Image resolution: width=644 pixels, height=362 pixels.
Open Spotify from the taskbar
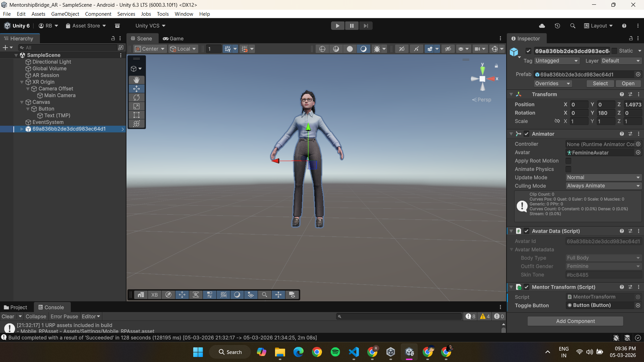(x=335, y=352)
